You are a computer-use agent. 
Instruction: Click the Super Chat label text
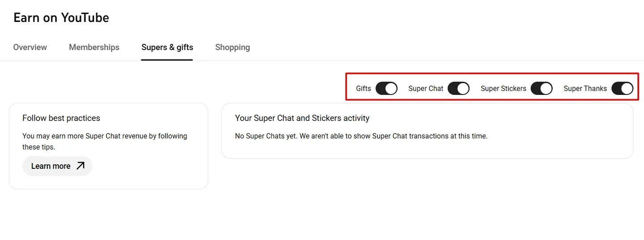(426, 89)
